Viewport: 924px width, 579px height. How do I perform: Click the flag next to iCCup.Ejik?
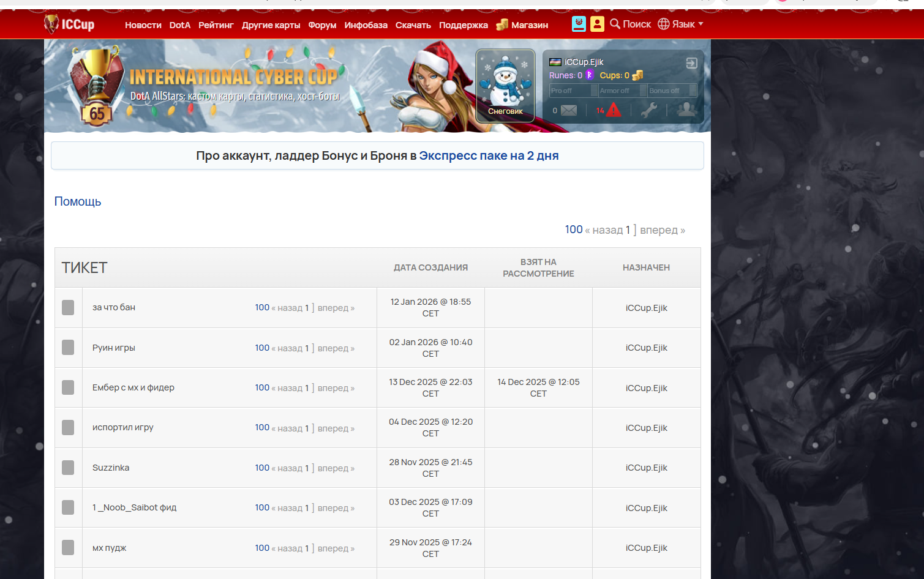(x=555, y=62)
